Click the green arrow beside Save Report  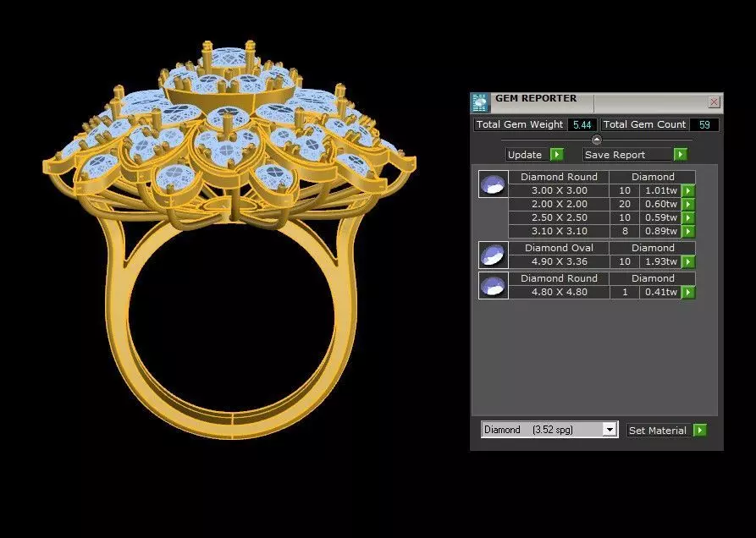click(680, 155)
